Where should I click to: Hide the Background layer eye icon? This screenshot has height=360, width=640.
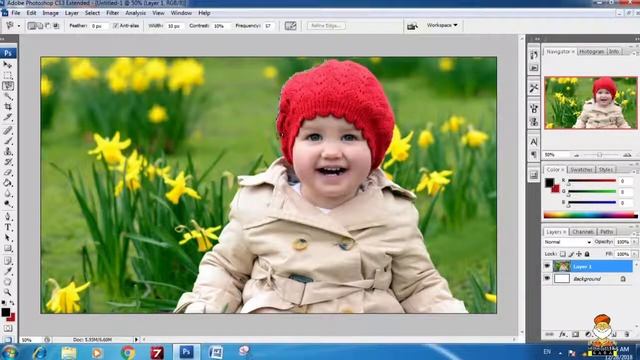pyautogui.click(x=547, y=279)
